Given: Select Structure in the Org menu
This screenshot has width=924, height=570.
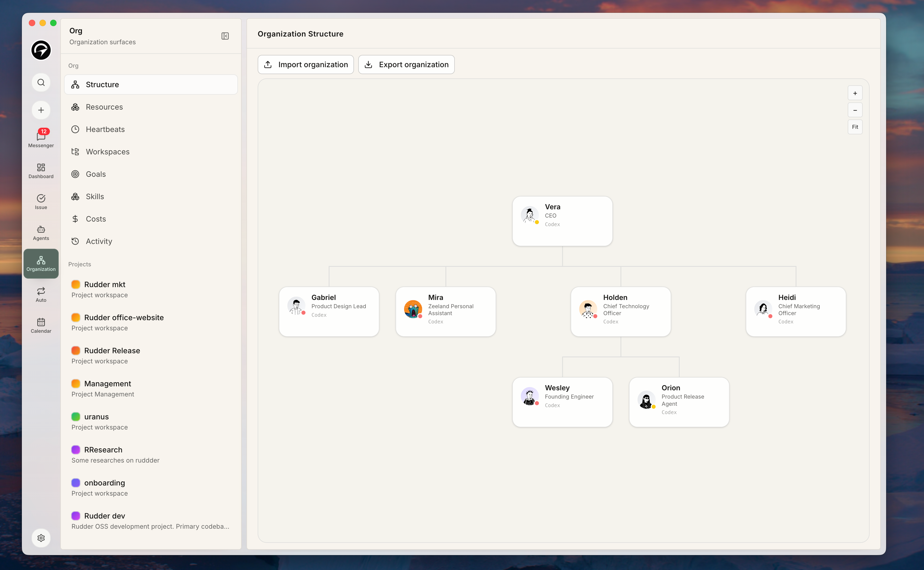Looking at the screenshot, I should [151, 85].
